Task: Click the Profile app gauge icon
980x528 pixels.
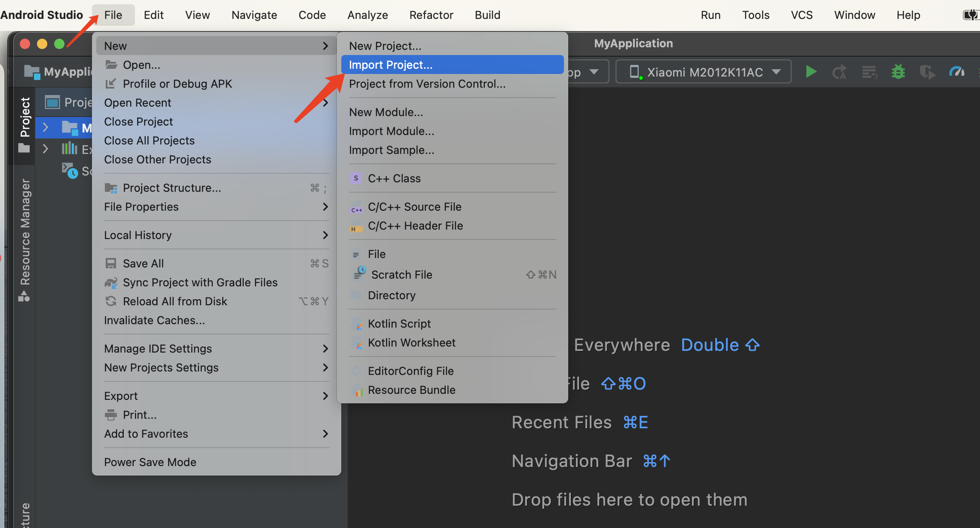Action: [x=957, y=72]
